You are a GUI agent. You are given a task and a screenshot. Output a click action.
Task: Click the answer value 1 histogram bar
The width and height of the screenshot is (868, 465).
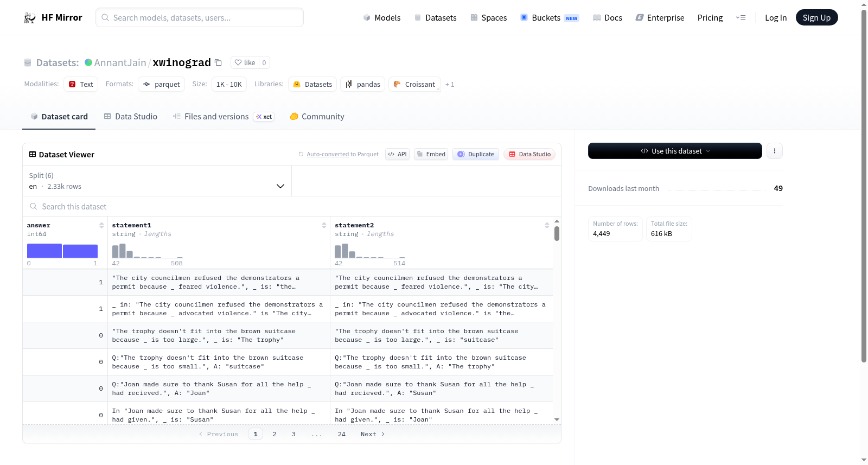point(80,251)
